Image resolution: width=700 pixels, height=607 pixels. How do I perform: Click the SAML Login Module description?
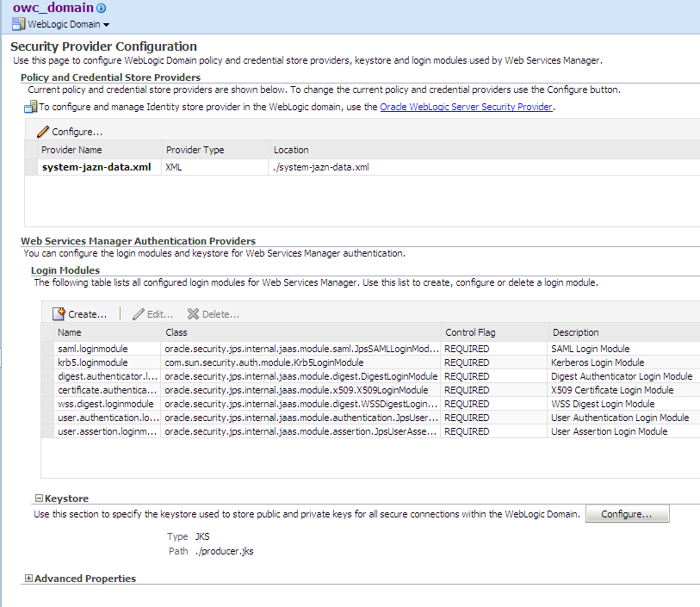(590, 349)
